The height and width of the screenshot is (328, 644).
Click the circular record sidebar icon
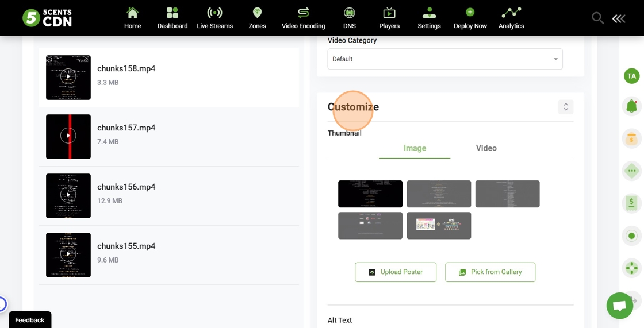point(632,236)
